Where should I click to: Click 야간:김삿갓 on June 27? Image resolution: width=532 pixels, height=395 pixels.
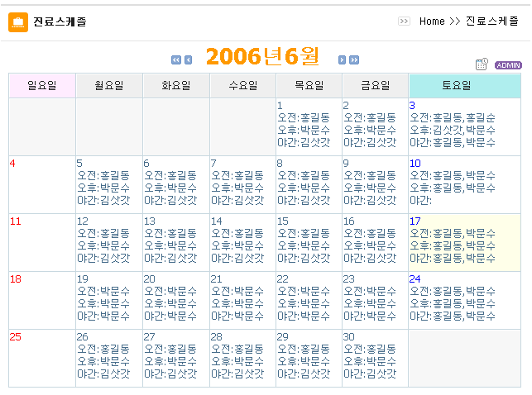pos(170,374)
